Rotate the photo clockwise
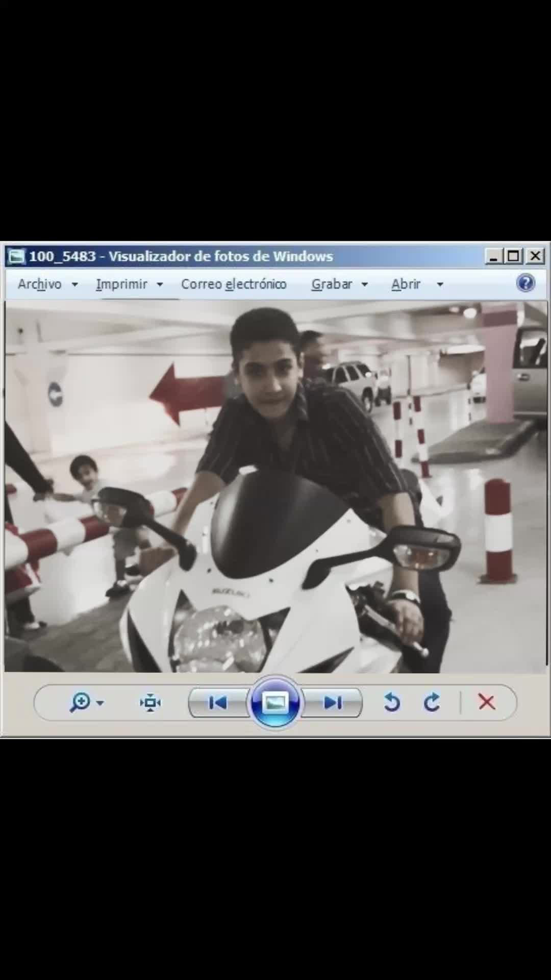The height and width of the screenshot is (980, 551). tap(432, 702)
